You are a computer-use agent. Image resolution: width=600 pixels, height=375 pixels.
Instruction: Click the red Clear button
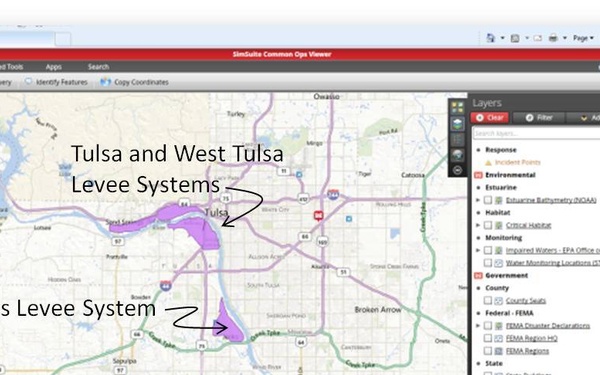point(490,118)
